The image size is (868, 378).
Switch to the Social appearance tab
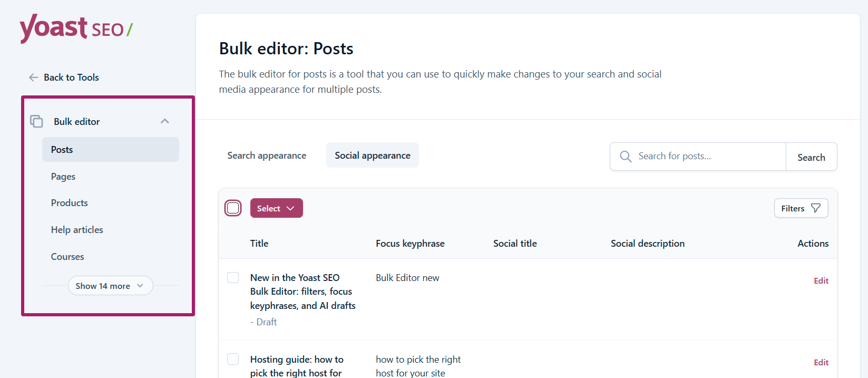[x=373, y=156]
